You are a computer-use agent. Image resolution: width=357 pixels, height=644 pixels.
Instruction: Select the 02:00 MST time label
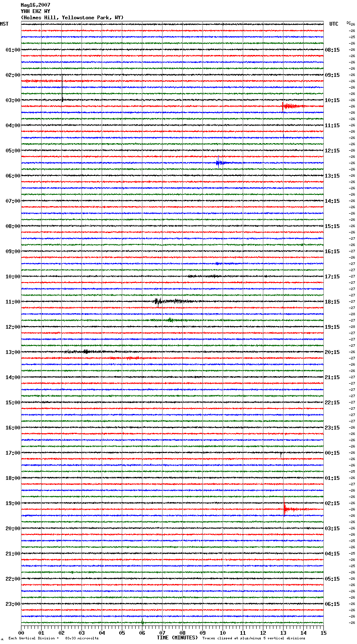tap(13, 75)
